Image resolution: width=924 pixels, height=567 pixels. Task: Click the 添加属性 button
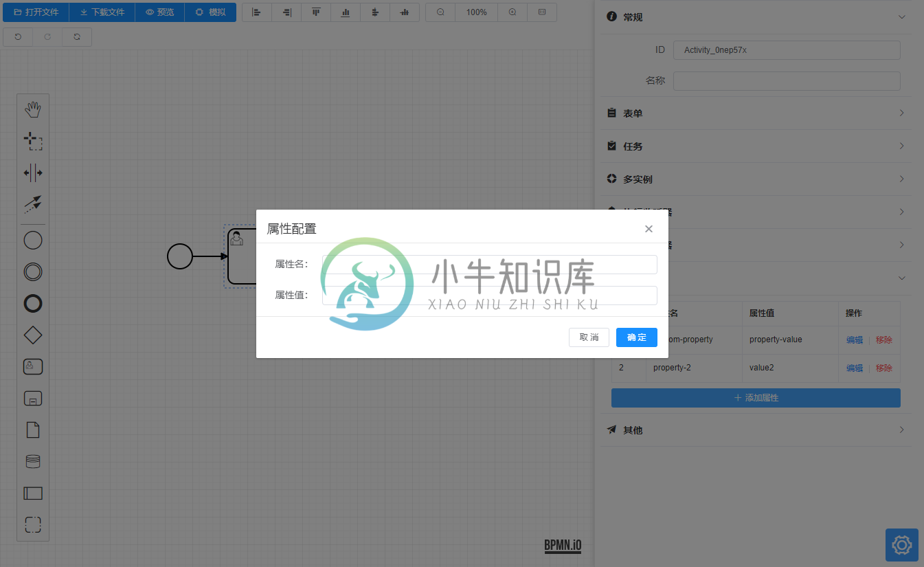[x=756, y=398]
